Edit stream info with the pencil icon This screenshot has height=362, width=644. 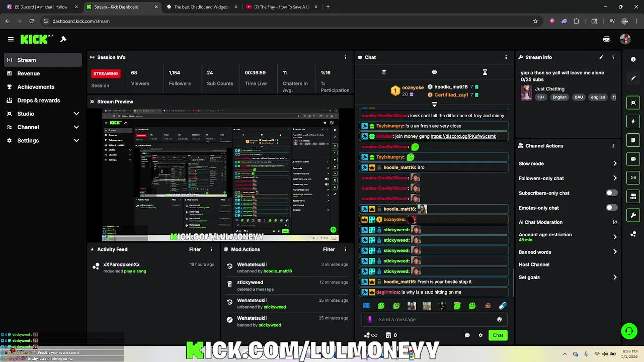tap(601, 57)
